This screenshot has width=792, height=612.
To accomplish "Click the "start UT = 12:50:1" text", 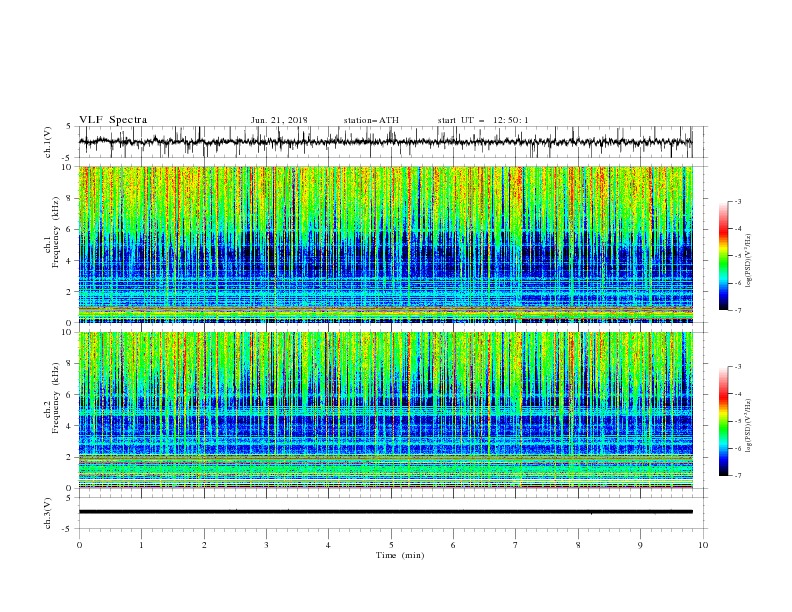I will point(483,120).
